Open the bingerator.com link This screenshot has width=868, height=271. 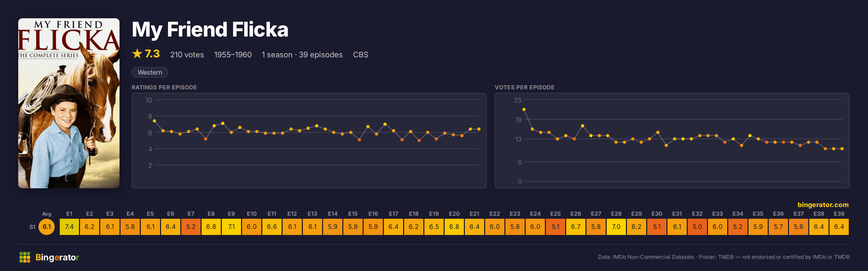point(823,205)
